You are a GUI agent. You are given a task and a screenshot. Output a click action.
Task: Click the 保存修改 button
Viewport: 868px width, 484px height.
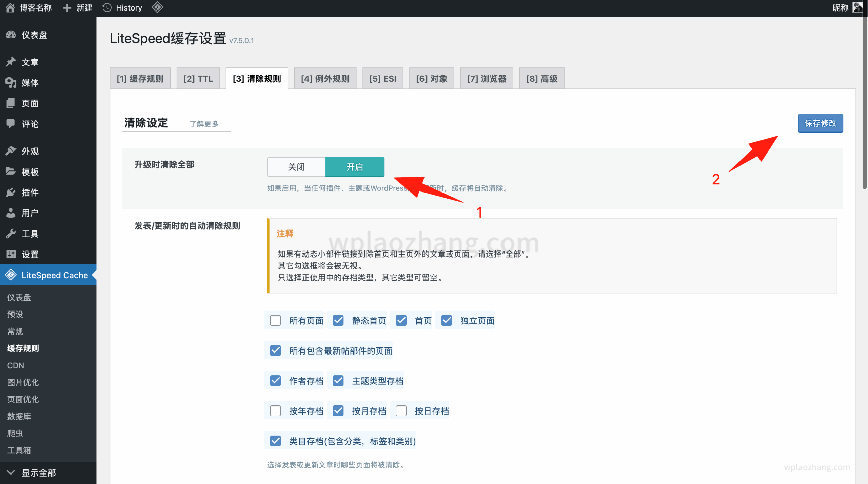tap(820, 123)
